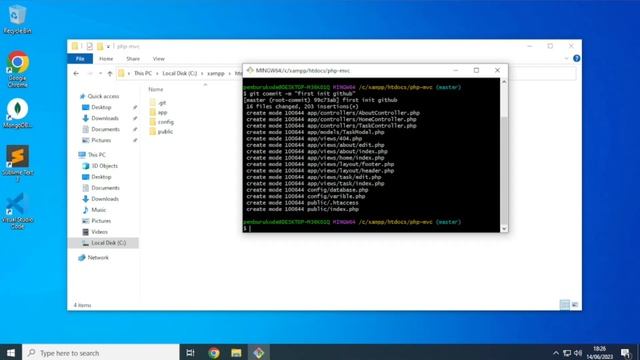Open File Explorer from the taskbar
Viewport: 640px width, 360px height.
pos(236,353)
